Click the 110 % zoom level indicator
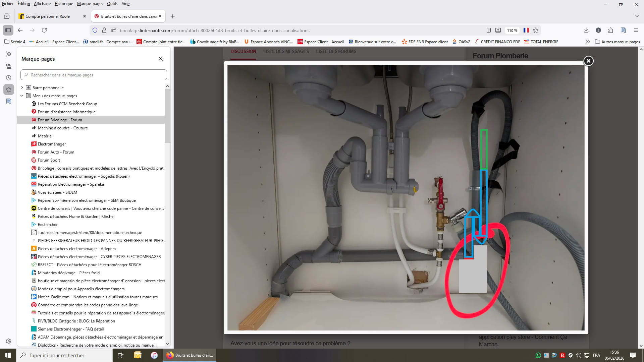Image resolution: width=644 pixels, height=362 pixels. 512,30
